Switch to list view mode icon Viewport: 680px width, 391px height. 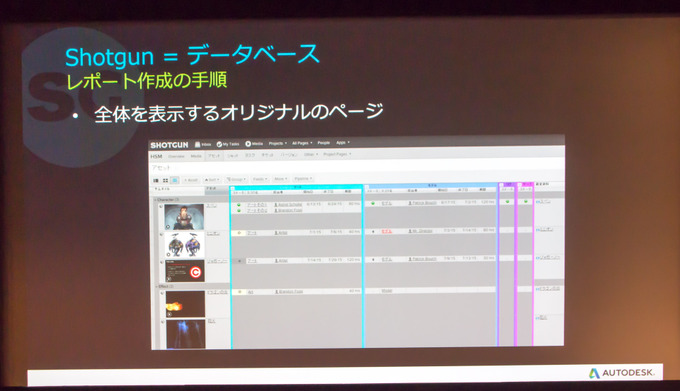(x=156, y=180)
